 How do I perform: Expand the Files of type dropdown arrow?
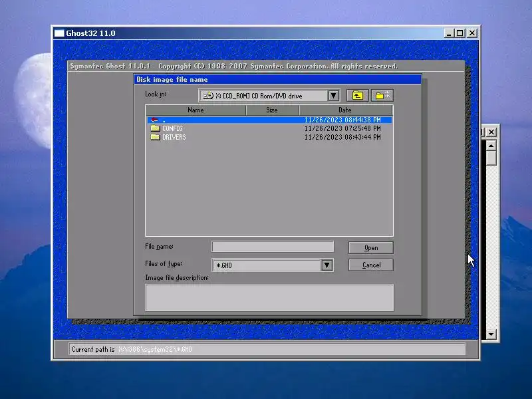click(x=327, y=265)
